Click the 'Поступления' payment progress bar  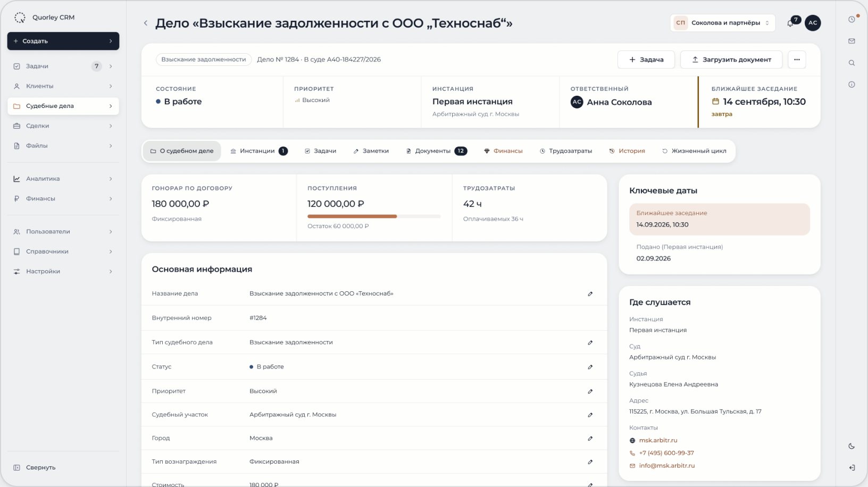point(374,216)
